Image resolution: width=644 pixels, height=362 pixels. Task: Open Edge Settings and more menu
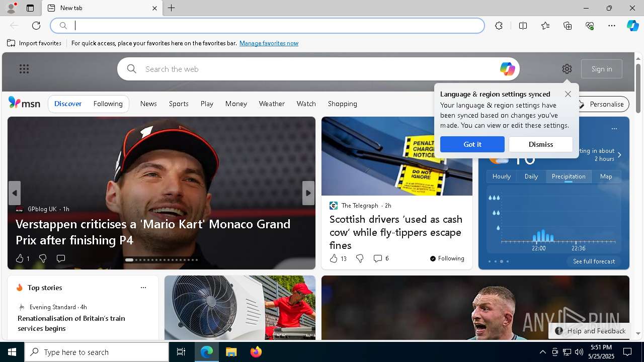point(612,26)
